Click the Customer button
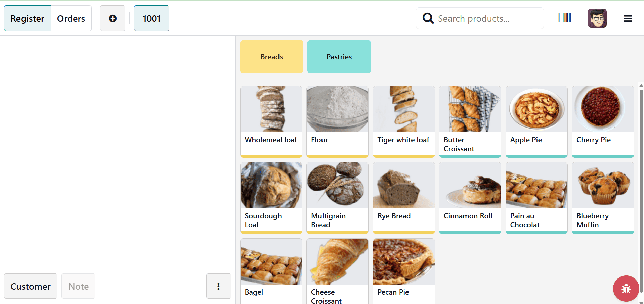Viewport: 644px width, 304px height. (x=30, y=286)
